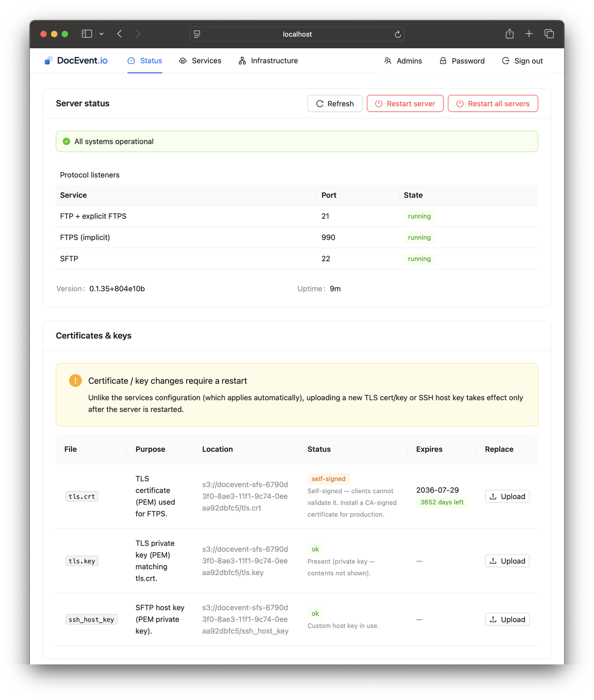Click the running badge for port 21
Viewport: 594px width, 700px height.
[419, 216]
